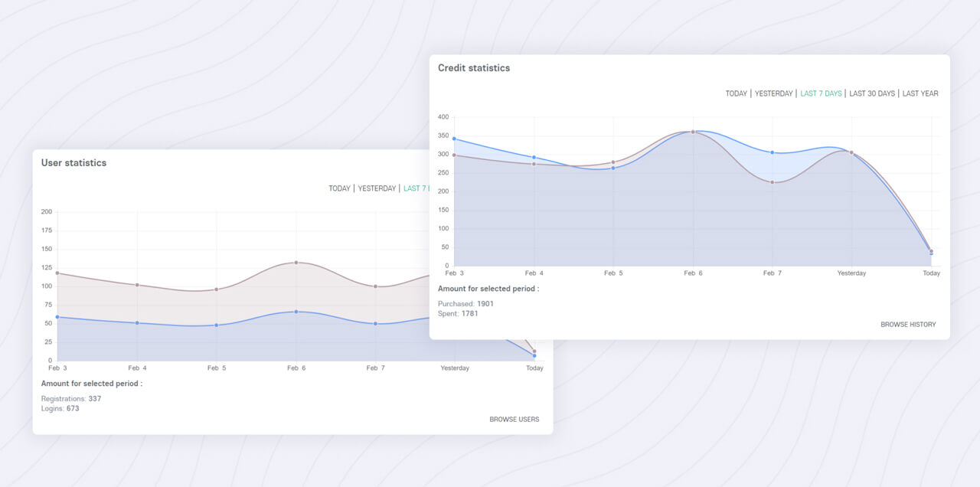Screen dimensions: 980x487
Task: Click the User statistics card title
Action: [73, 162]
